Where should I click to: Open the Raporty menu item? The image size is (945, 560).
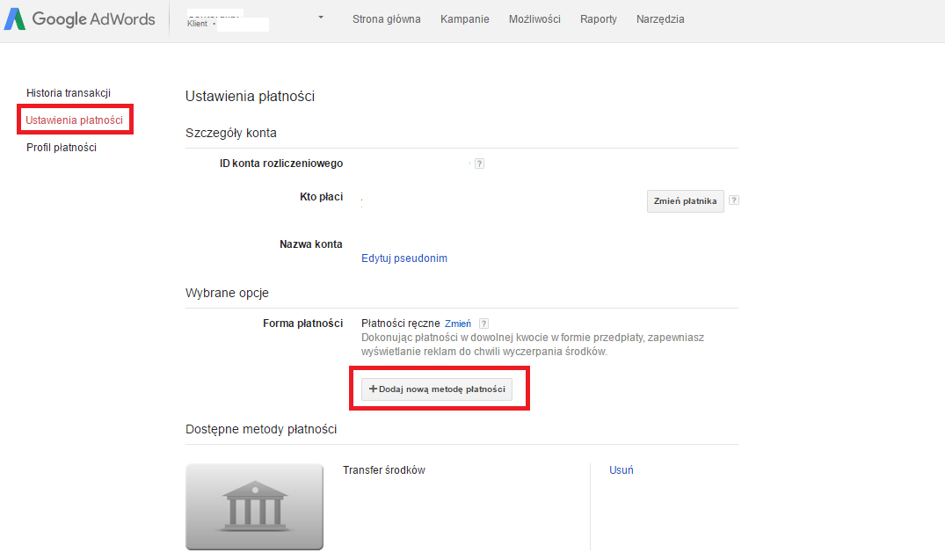(x=599, y=19)
